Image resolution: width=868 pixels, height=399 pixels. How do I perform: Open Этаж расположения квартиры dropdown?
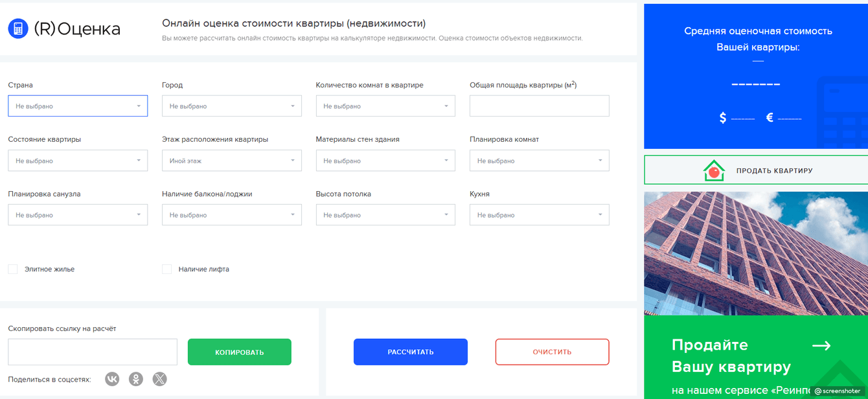tap(232, 161)
